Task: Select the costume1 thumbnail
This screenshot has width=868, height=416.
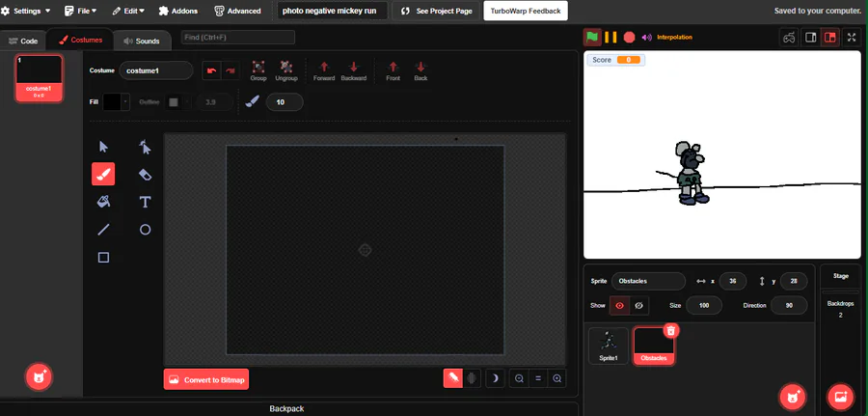Action: coord(40,77)
